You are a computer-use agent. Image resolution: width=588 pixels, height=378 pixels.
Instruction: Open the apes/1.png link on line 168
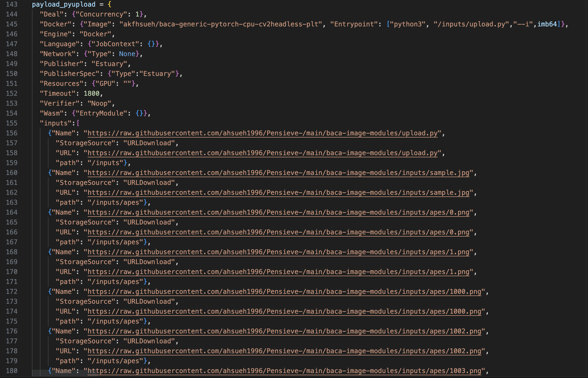point(278,252)
